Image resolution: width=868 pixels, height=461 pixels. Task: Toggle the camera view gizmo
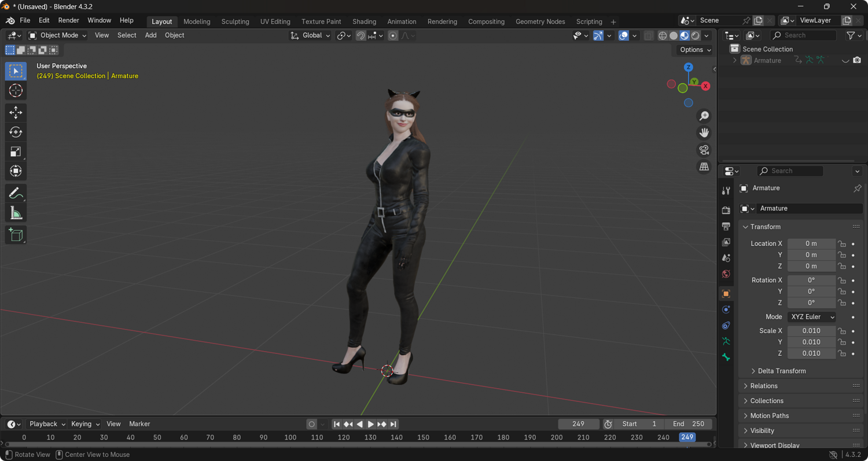click(704, 150)
